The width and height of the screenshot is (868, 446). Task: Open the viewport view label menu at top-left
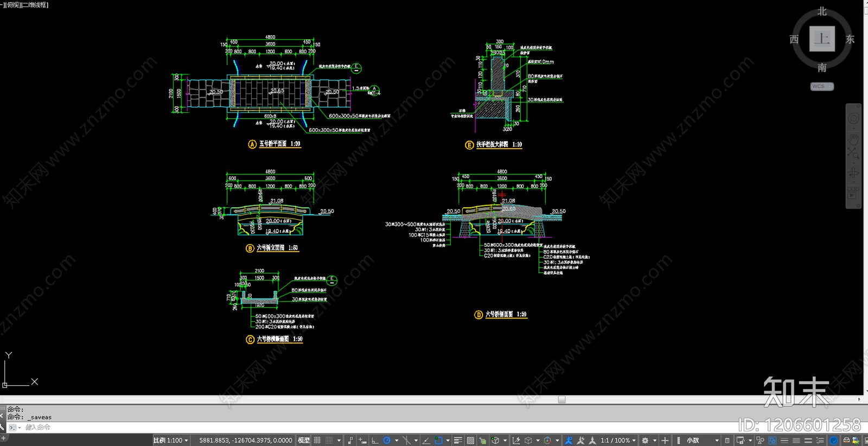coord(26,5)
